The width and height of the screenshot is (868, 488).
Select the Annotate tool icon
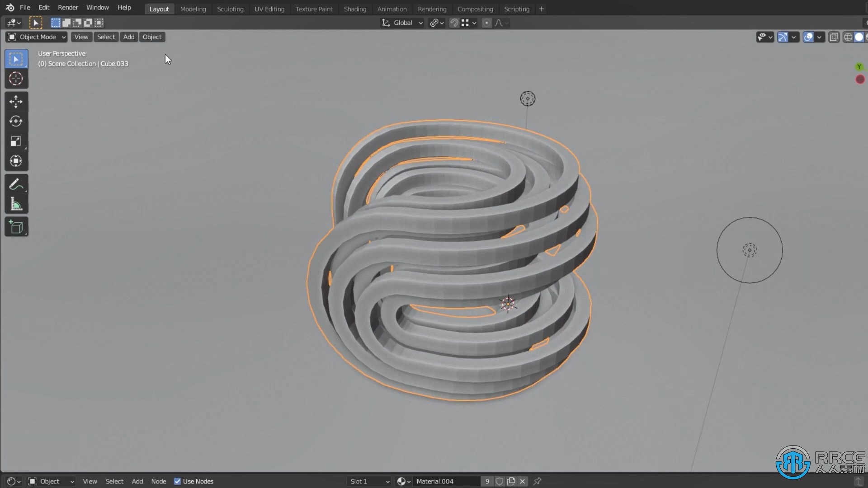click(16, 184)
